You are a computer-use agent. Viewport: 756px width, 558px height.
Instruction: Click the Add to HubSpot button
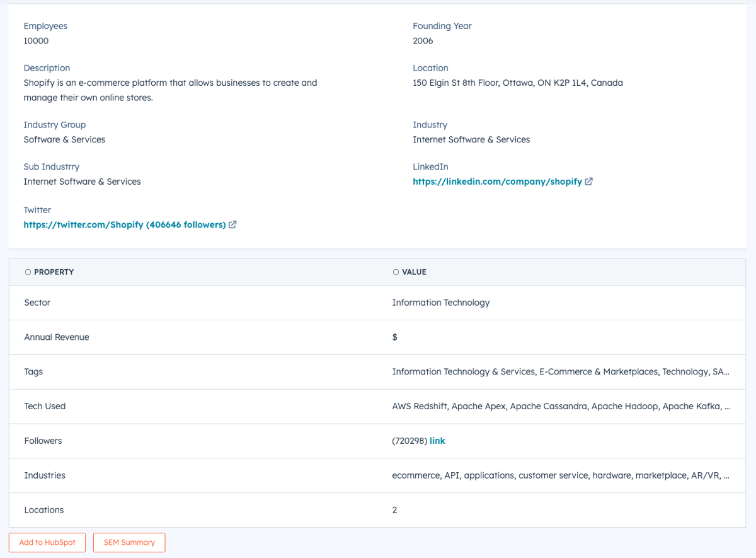click(47, 542)
